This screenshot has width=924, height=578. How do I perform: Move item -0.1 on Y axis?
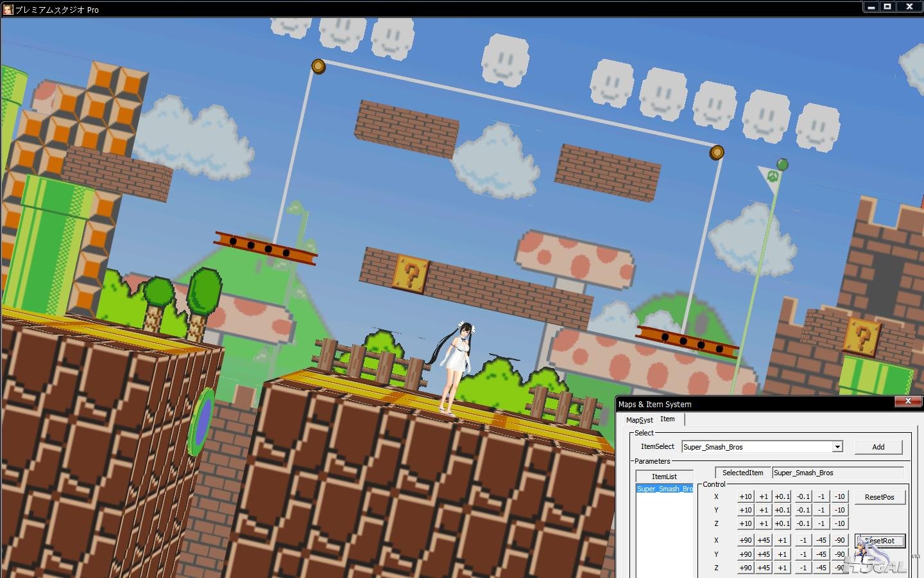point(803,510)
